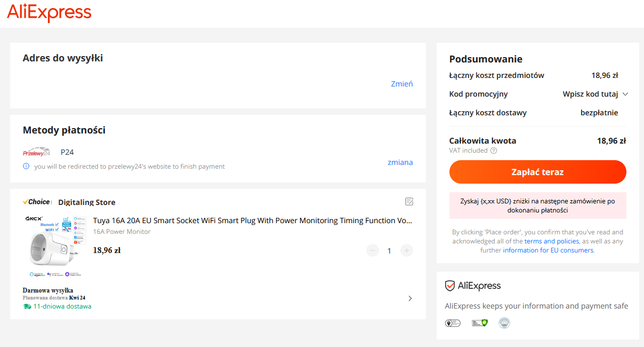Click the first security certification badge
The height and width of the screenshot is (347, 644).
pos(453,323)
